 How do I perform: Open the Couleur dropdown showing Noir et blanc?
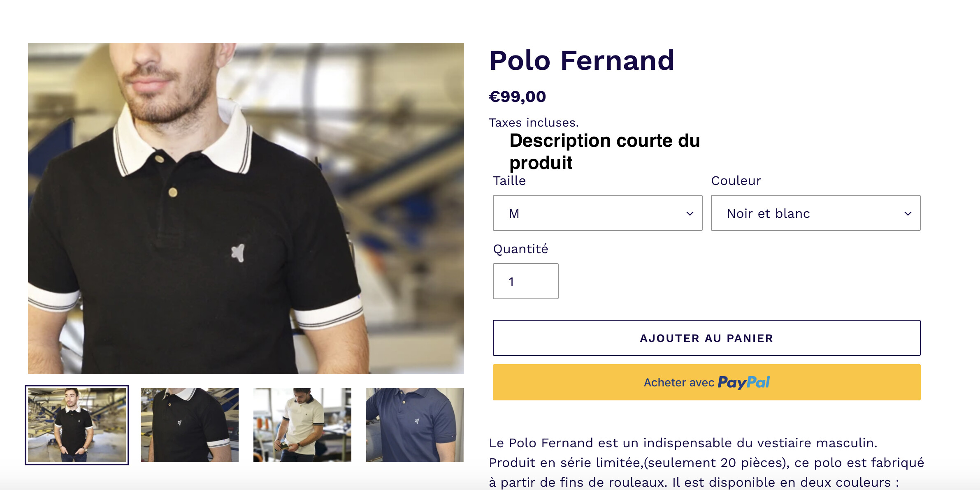click(x=815, y=213)
